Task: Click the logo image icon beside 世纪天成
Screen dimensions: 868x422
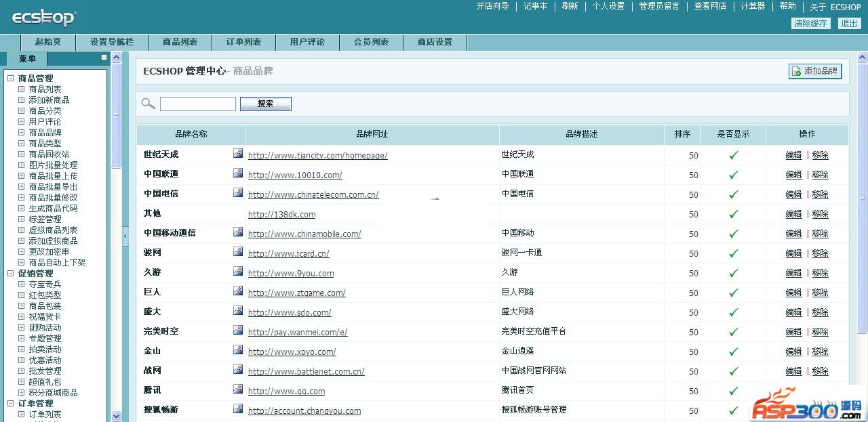Action: [x=237, y=154]
